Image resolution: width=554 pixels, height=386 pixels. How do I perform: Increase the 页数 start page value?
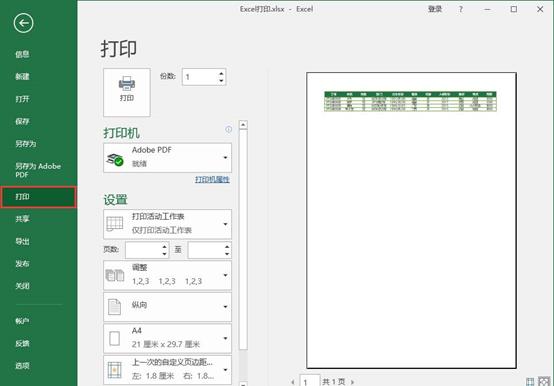coord(165,247)
